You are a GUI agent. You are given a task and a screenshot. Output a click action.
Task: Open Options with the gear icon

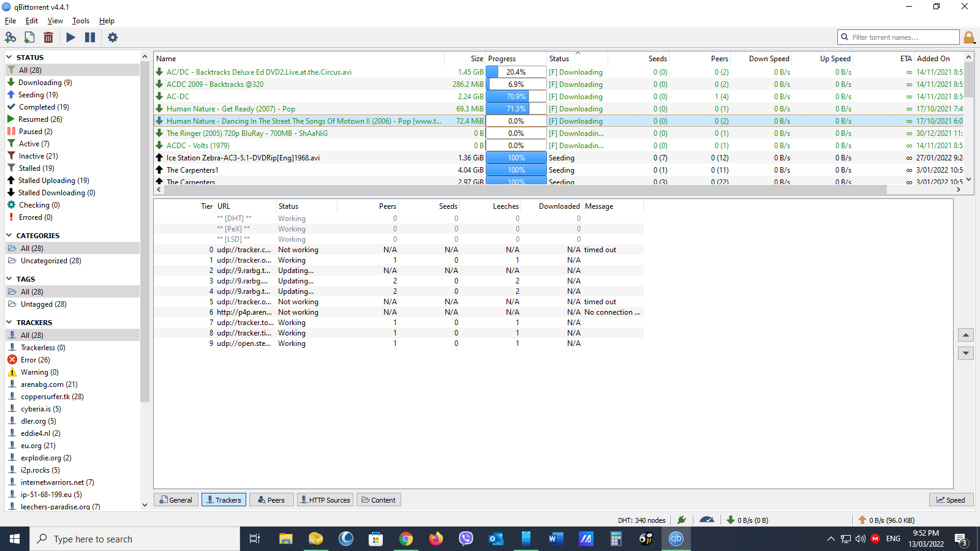click(113, 37)
